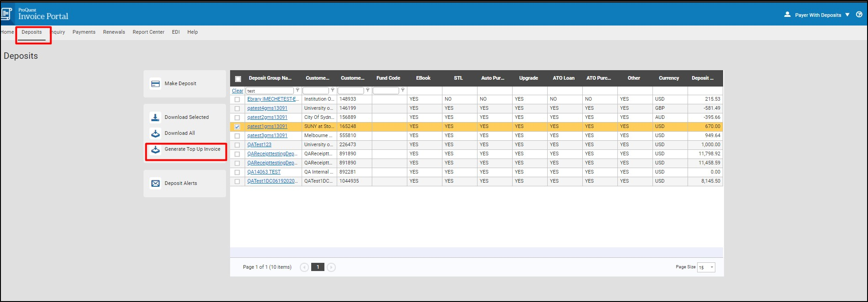Sort by the Fund Code column header

pos(388,78)
